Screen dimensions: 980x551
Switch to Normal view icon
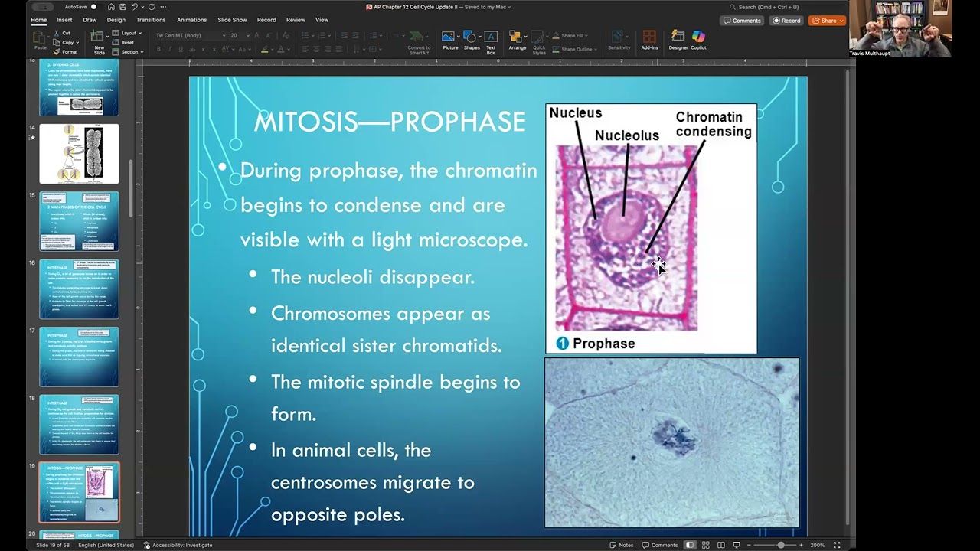690,545
